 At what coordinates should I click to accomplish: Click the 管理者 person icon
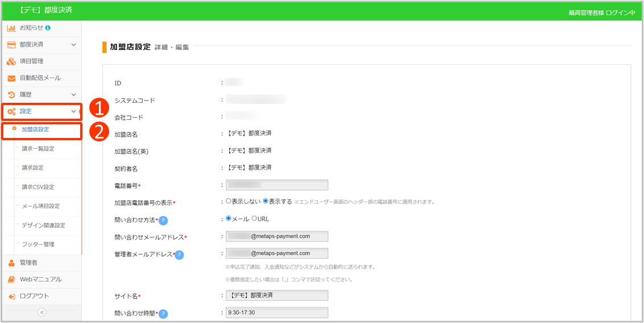pyautogui.click(x=11, y=263)
